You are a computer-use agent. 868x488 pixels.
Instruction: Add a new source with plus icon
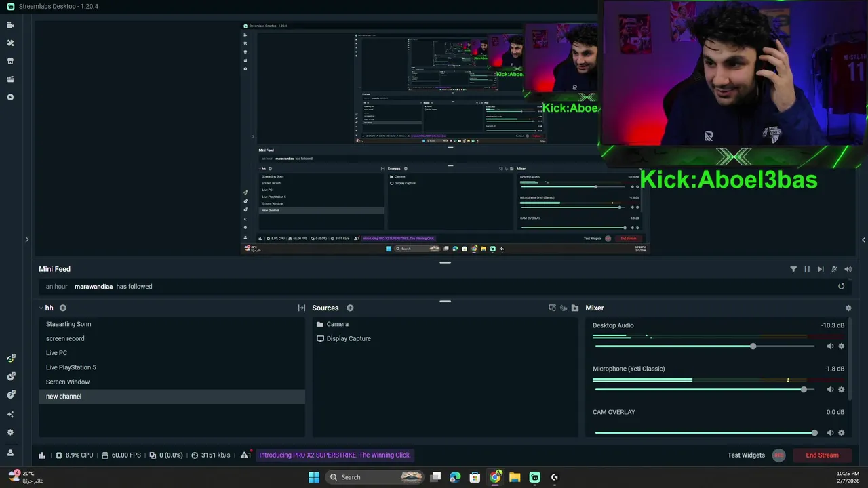click(x=350, y=308)
